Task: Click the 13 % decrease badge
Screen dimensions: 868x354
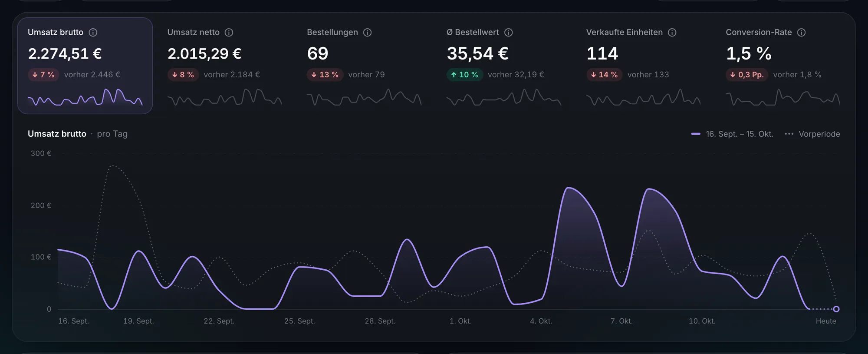Action: point(325,75)
